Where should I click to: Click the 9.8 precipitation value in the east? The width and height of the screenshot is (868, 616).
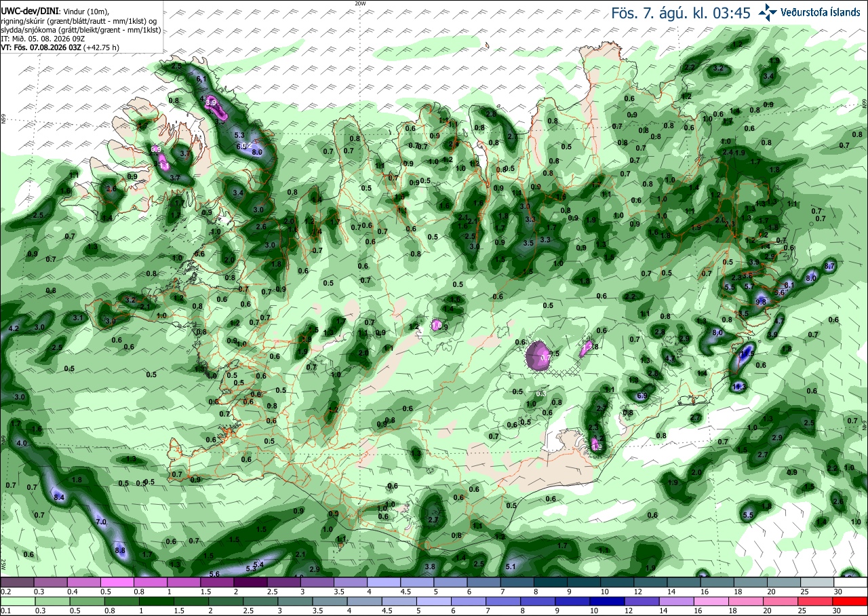pos(761,301)
